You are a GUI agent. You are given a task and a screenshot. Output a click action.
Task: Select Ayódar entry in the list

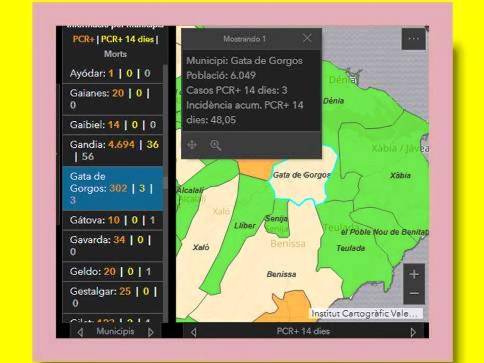(113, 73)
